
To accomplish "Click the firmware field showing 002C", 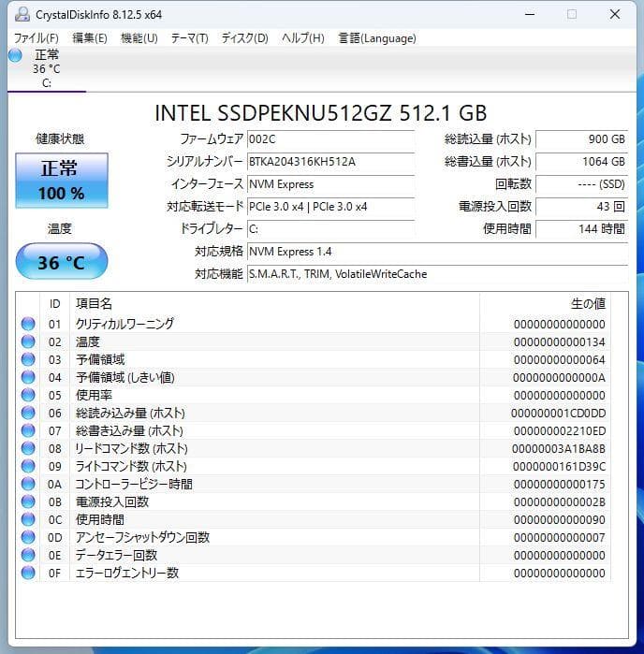I will [x=330, y=139].
